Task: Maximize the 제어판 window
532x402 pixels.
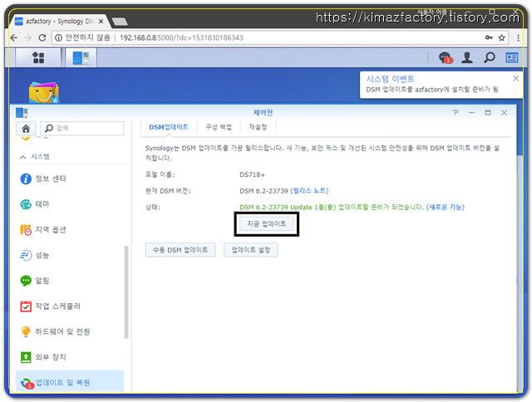Action: [488, 112]
